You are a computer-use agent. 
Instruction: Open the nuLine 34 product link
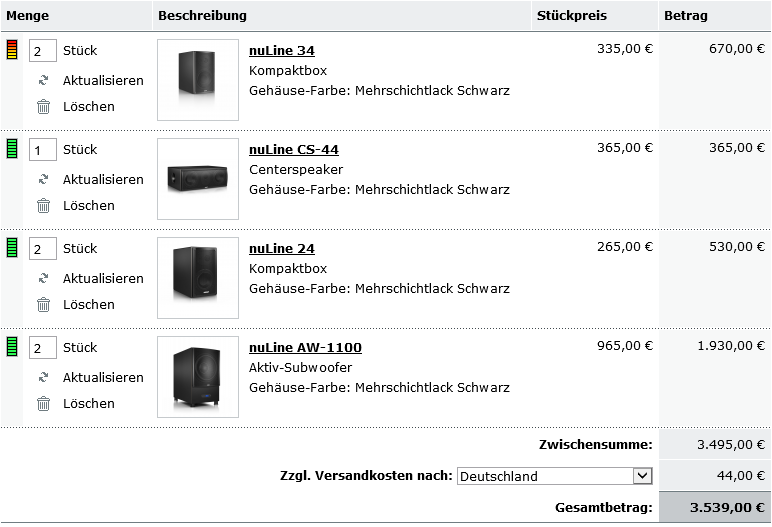282,51
